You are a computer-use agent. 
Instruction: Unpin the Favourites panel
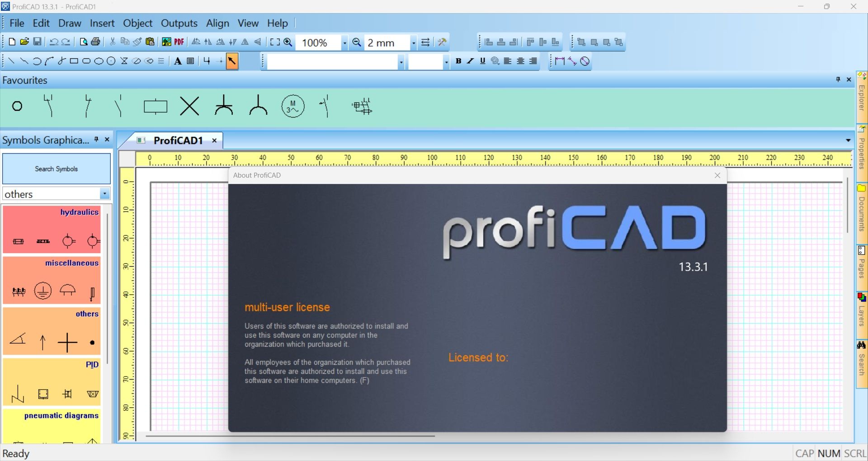click(838, 80)
